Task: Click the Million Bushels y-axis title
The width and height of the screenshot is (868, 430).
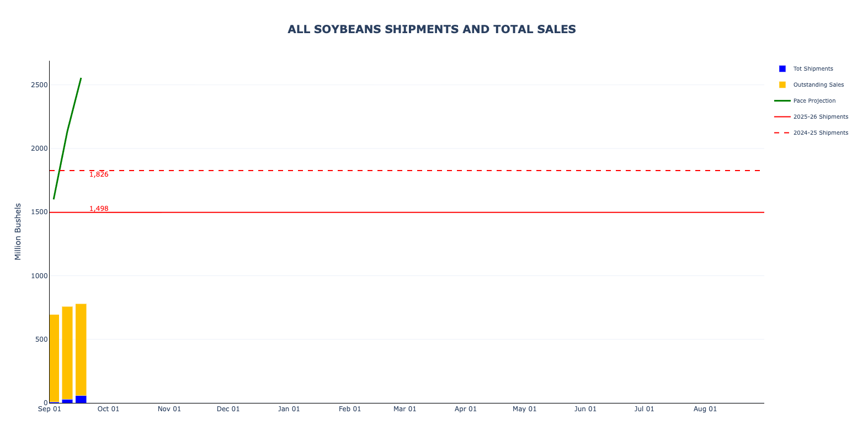Action: (x=18, y=232)
